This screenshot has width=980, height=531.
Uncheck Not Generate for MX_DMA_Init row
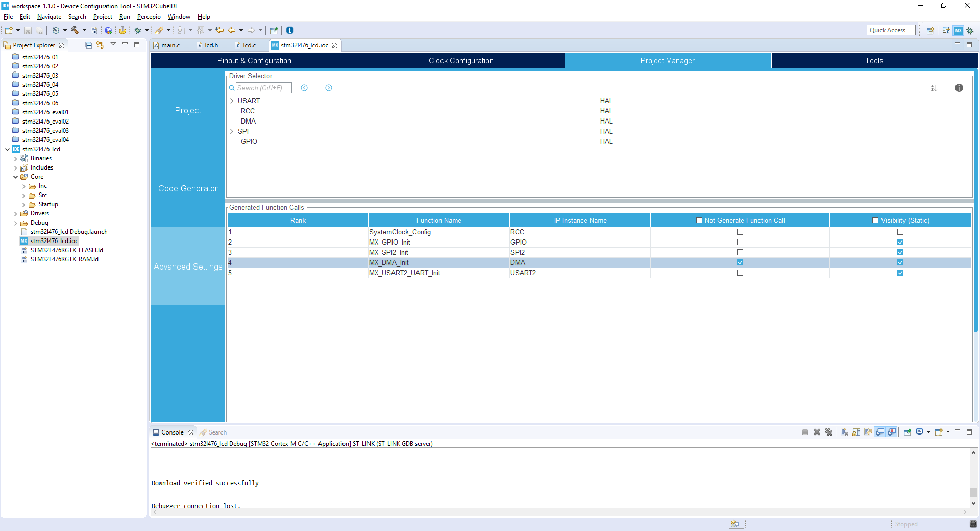coord(740,262)
